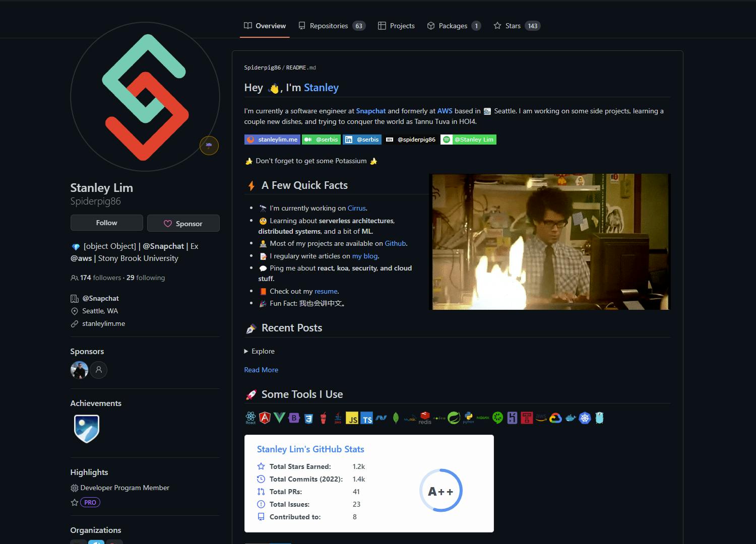This screenshot has width=756, height=544.
Task: Click the Angular logo icon
Action: click(x=265, y=418)
